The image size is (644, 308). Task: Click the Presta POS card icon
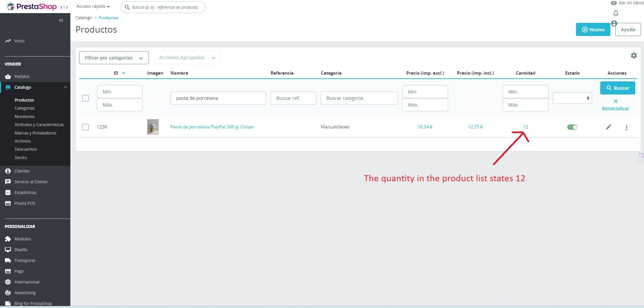tap(8, 203)
